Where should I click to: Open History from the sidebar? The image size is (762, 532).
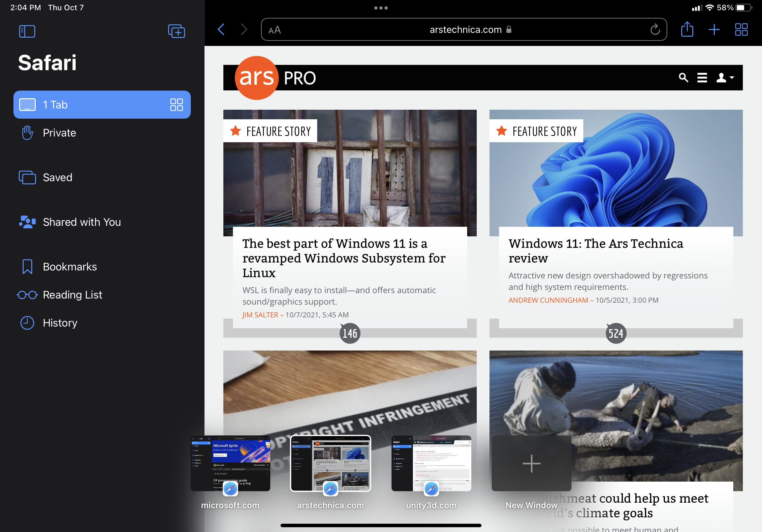tap(60, 323)
